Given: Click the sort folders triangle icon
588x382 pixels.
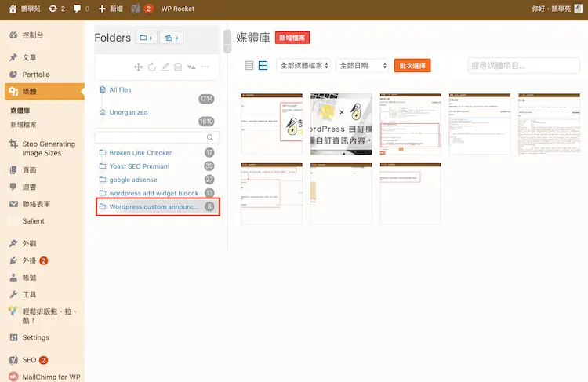Looking at the screenshot, I should 191,67.
